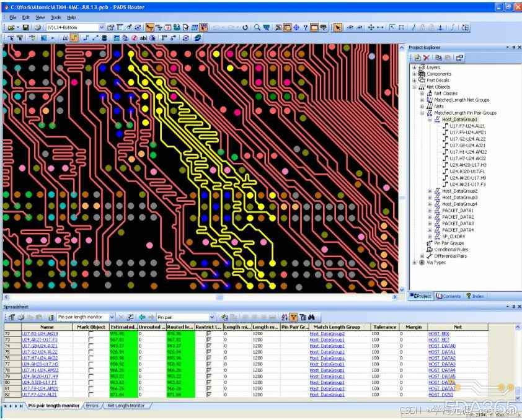
Task: Expand the Components tree node
Action: (415, 74)
